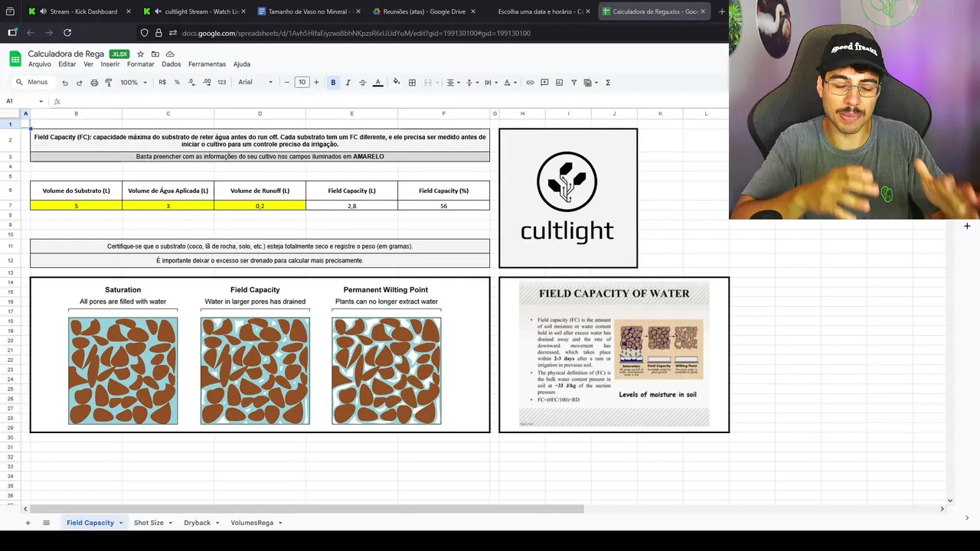This screenshot has width=980, height=551.
Task: Open the text color picker
Action: pos(377,83)
